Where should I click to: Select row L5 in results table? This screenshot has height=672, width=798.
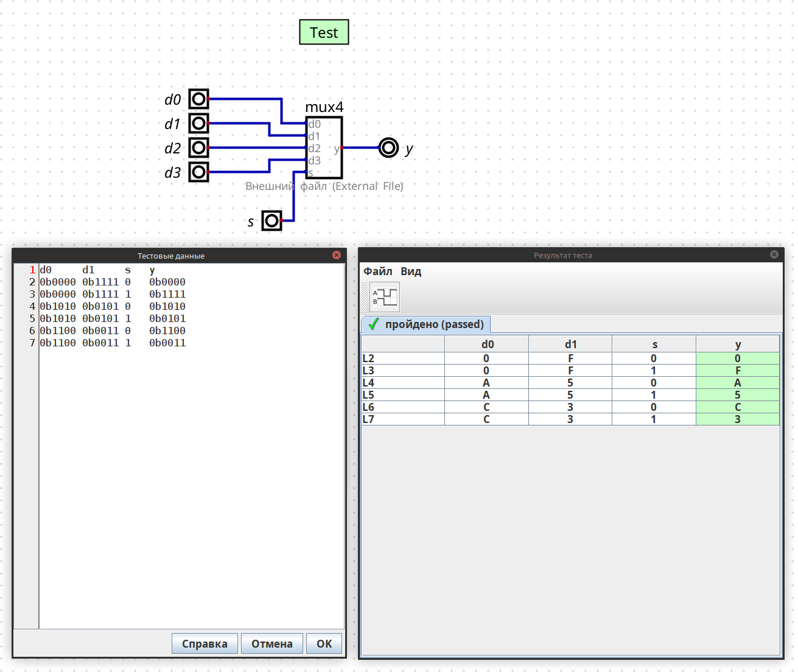click(x=570, y=395)
